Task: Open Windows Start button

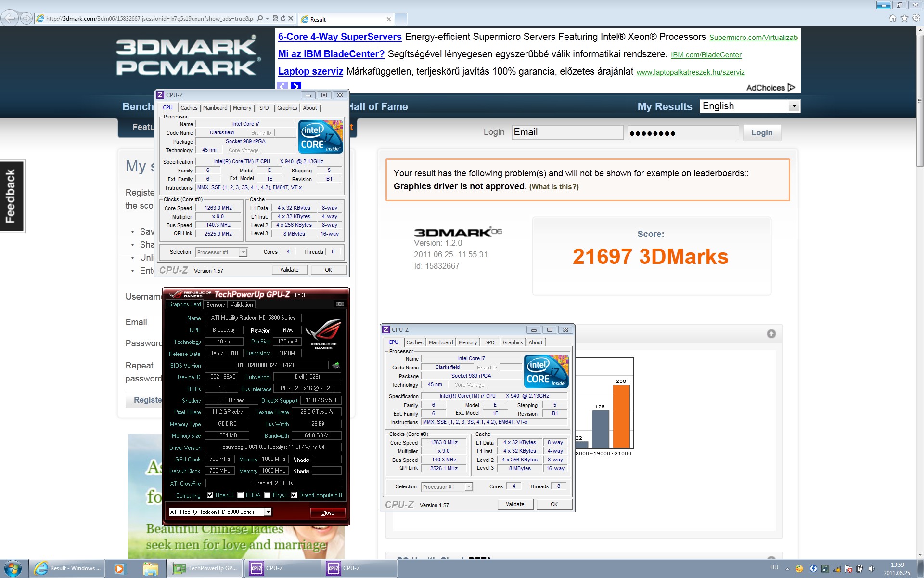Action: coord(13,568)
